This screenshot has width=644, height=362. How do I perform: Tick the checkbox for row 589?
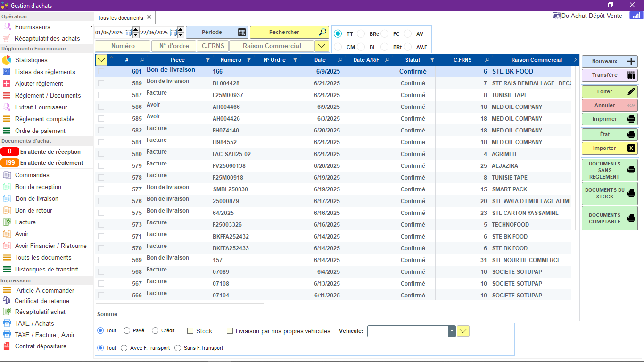click(x=101, y=83)
